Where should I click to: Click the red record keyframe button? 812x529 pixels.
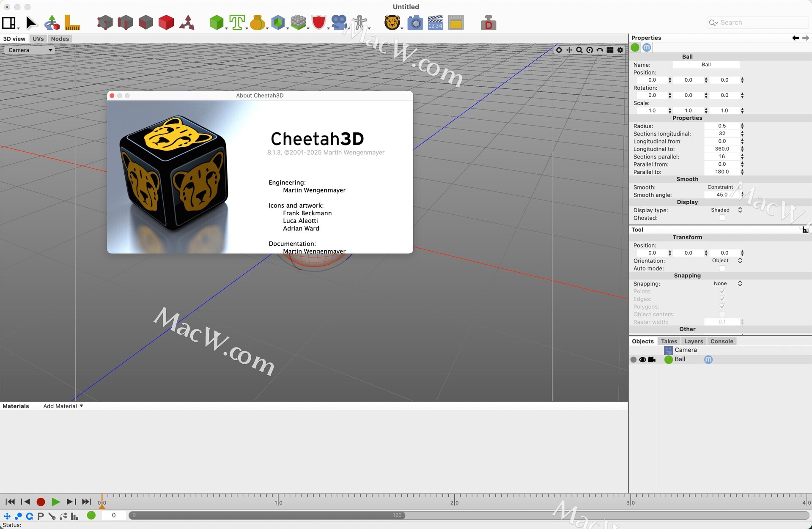[x=41, y=502]
